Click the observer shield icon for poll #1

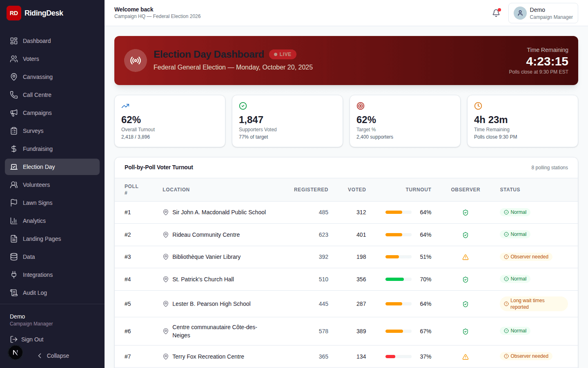click(x=465, y=213)
